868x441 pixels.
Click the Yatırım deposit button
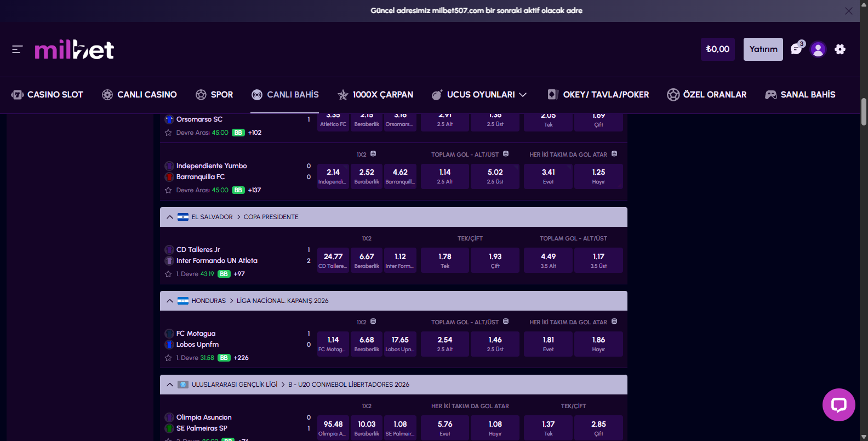pos(763,49)
